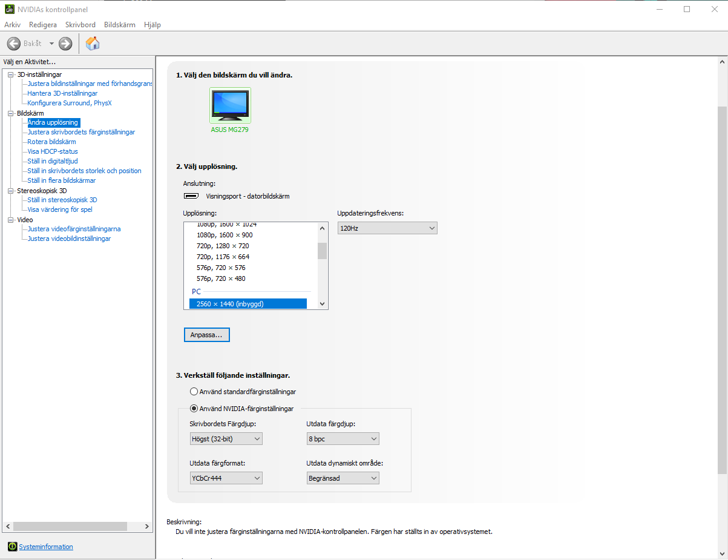Click main panel scroll down arrow
This screenshot has height=560, width=728.
coord(722,553)
